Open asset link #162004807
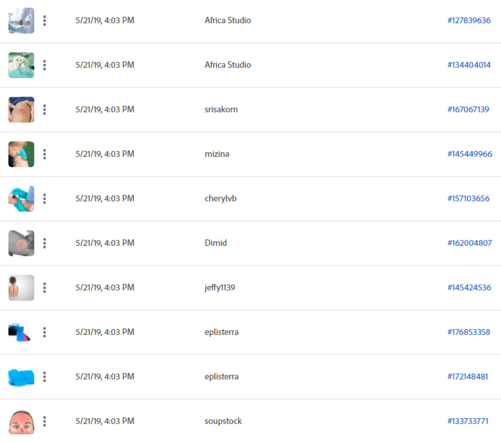501x442 pixels. [x=470, y=243]
